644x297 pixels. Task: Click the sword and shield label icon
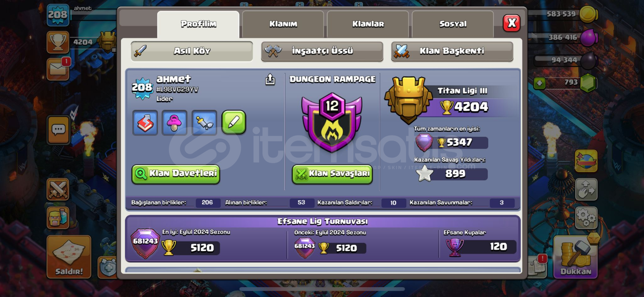204,123
